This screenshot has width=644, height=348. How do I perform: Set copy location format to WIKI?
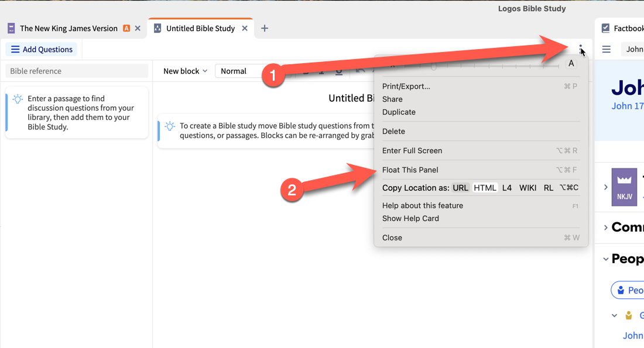[x=527, y=188]
